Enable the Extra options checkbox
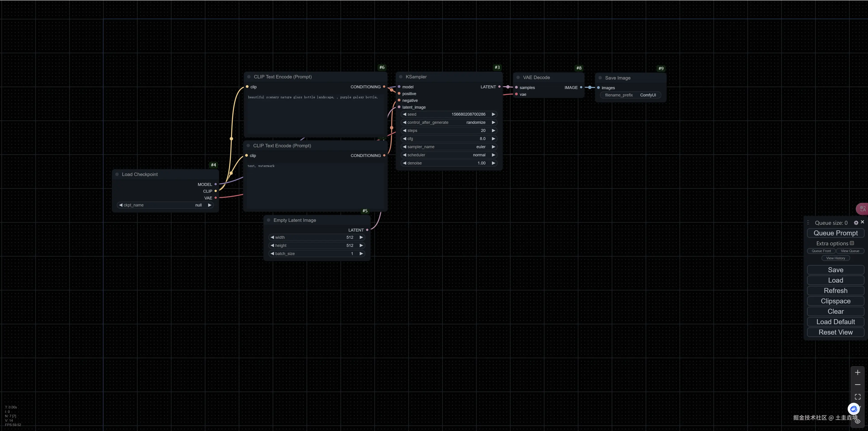 click(852, 243)
